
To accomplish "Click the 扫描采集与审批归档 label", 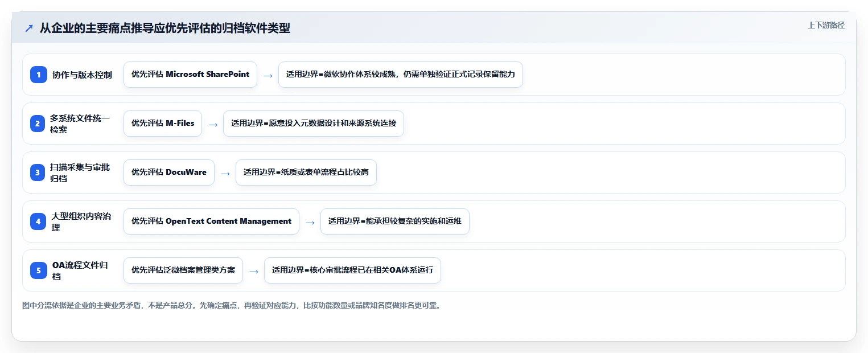I will tap(80, 173).
